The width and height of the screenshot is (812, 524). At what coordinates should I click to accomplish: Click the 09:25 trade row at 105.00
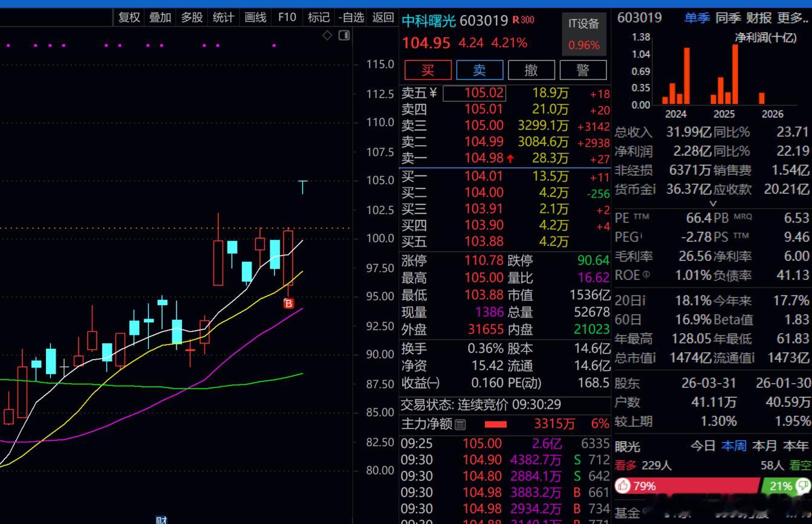[x=505, y=444]
